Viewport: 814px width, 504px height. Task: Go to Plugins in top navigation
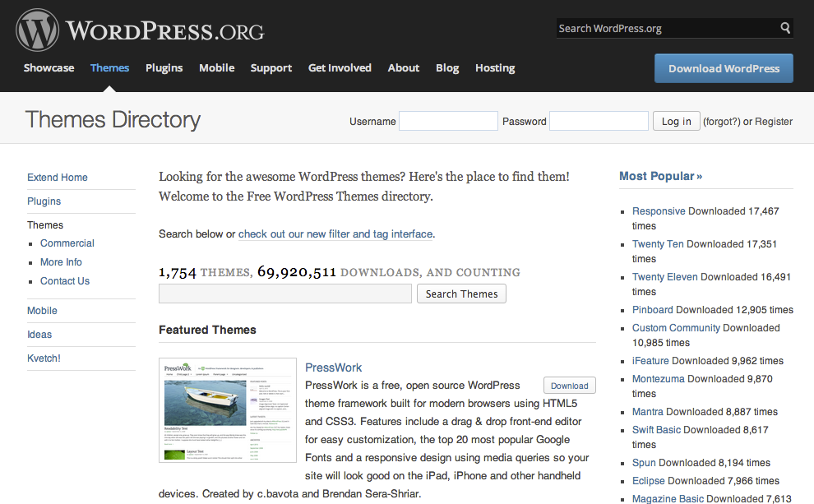(164, 68)
